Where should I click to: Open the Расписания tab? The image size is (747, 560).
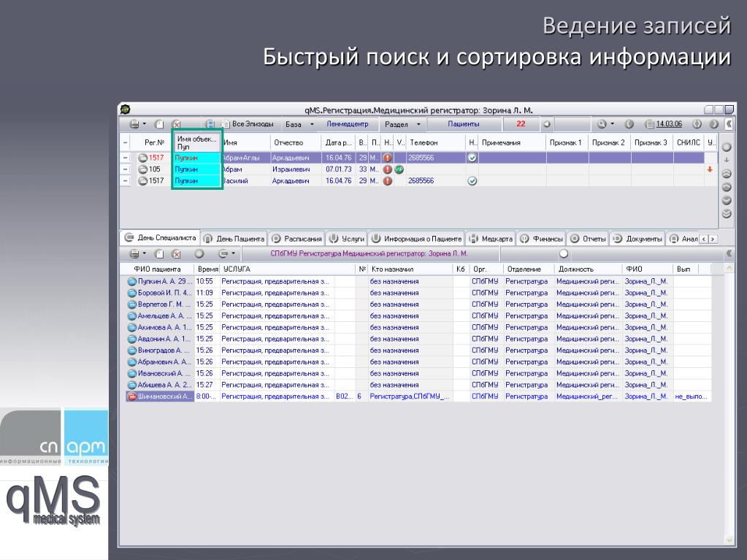296,239
